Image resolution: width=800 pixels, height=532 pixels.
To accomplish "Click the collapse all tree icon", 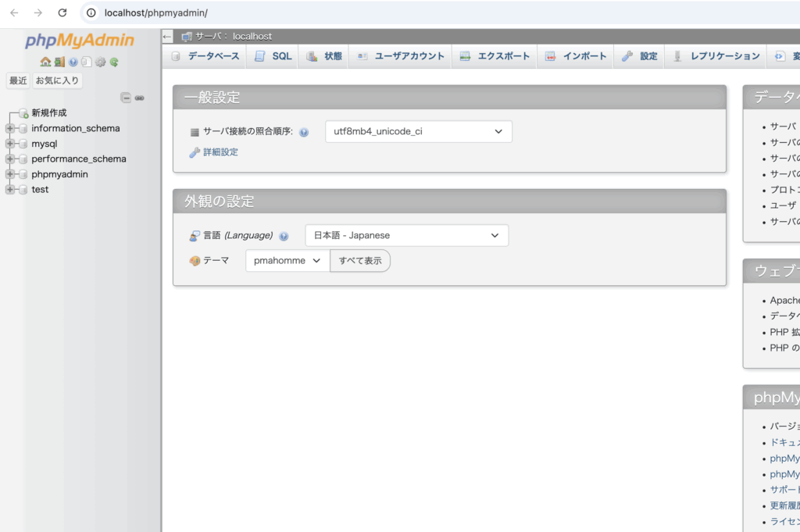I will [125, 98].
